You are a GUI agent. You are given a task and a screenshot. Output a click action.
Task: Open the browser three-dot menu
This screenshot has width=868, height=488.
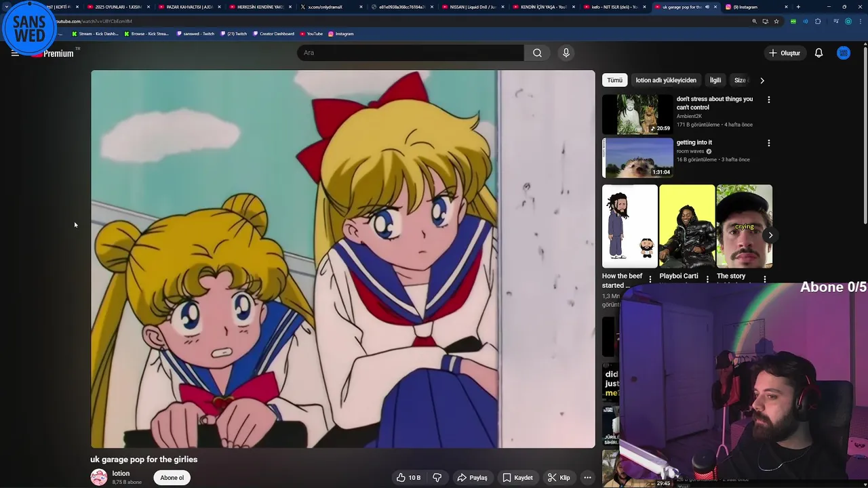[859, 22]
